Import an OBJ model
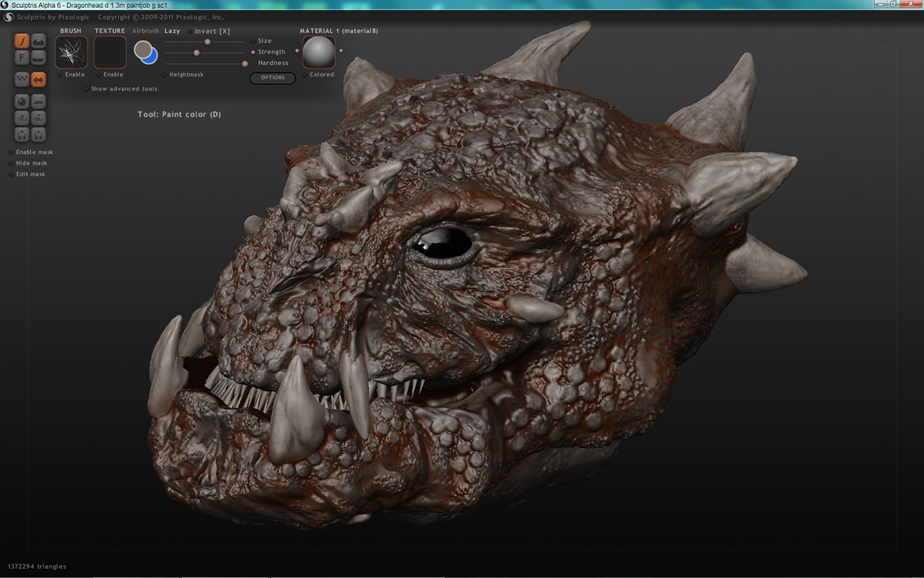924x578 pixels. click(x=22, y=118)
